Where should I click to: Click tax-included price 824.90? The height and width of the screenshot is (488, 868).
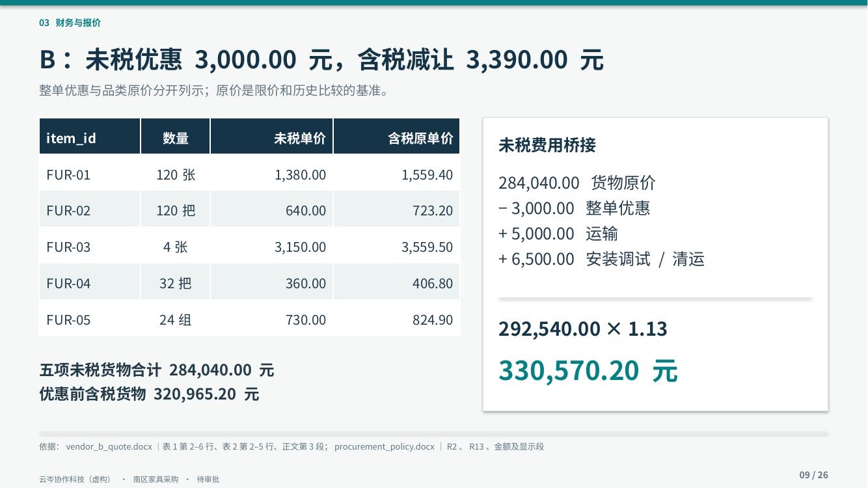click(433, 319)
